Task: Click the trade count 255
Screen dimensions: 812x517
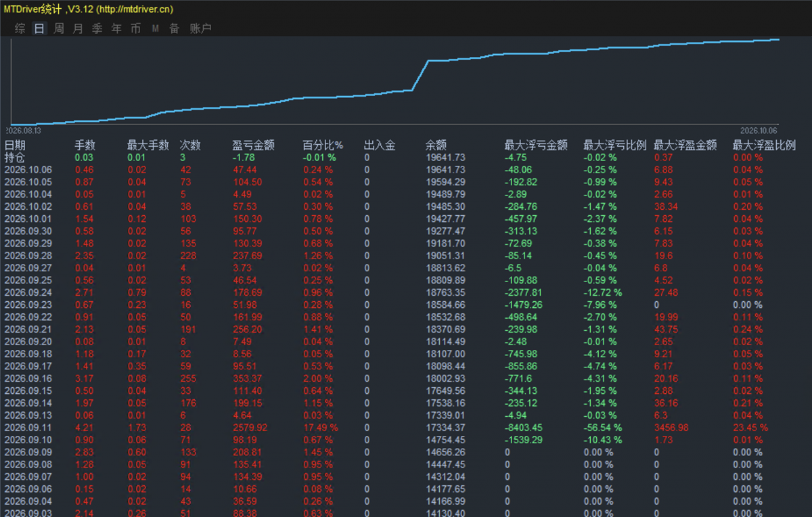Action: [187, 378]
